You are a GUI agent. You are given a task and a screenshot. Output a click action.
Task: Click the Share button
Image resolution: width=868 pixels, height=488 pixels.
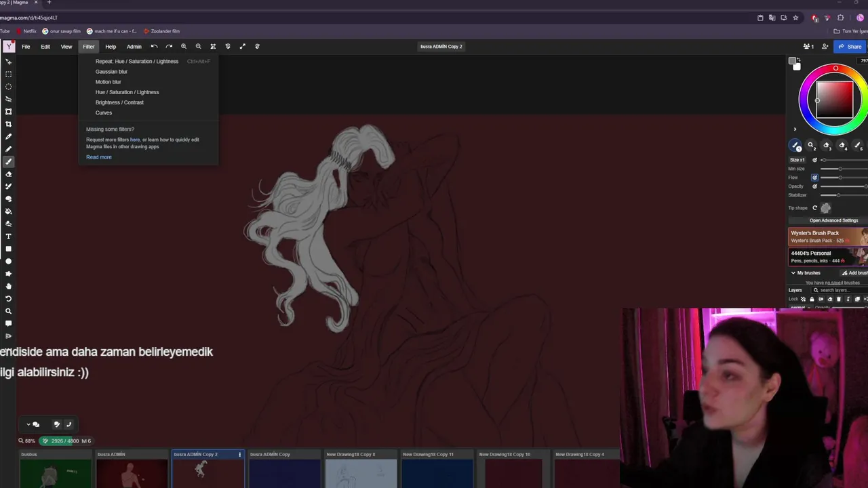850,47
